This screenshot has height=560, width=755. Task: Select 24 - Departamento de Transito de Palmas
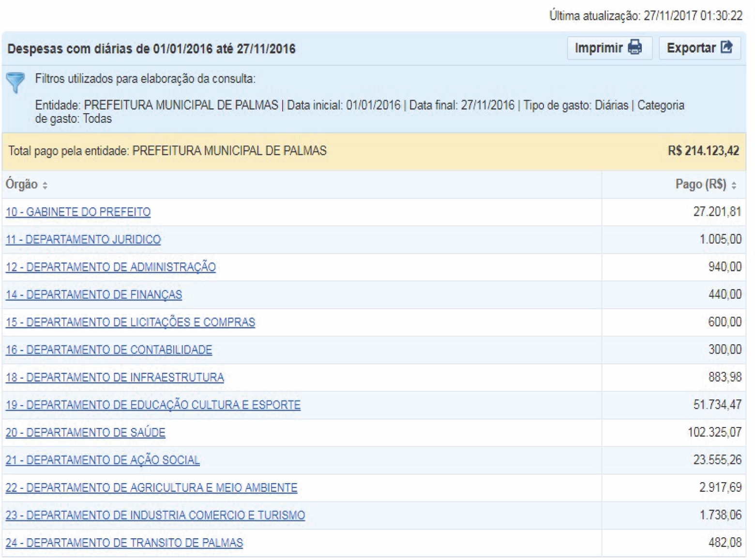click(124, 543)
